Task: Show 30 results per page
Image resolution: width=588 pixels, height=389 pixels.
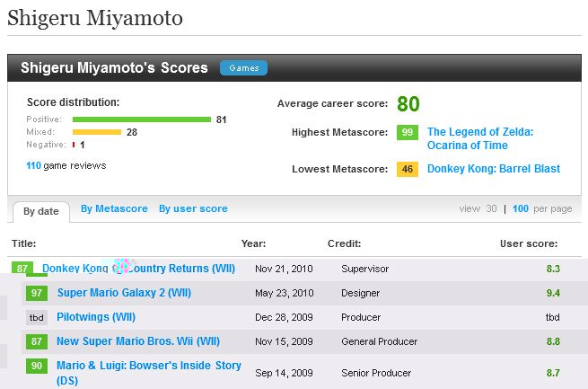Action: click(x=491, y=208)
